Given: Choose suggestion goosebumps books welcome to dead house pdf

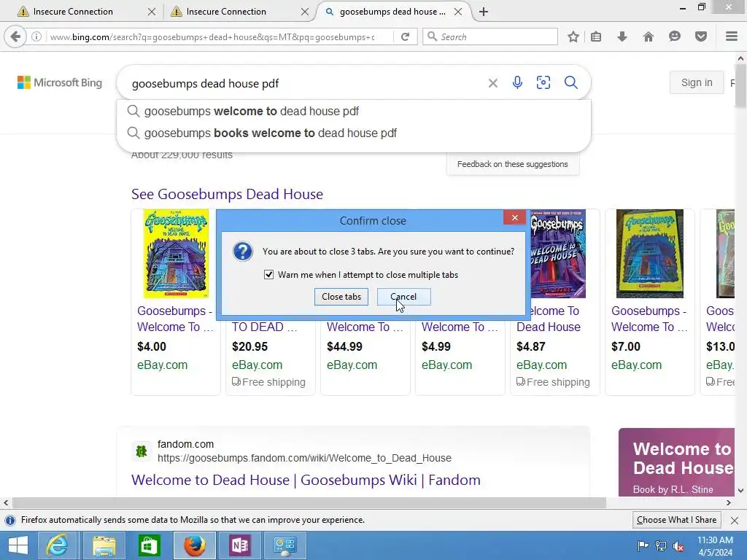Looking at the screenshot, I should (354, 133).
